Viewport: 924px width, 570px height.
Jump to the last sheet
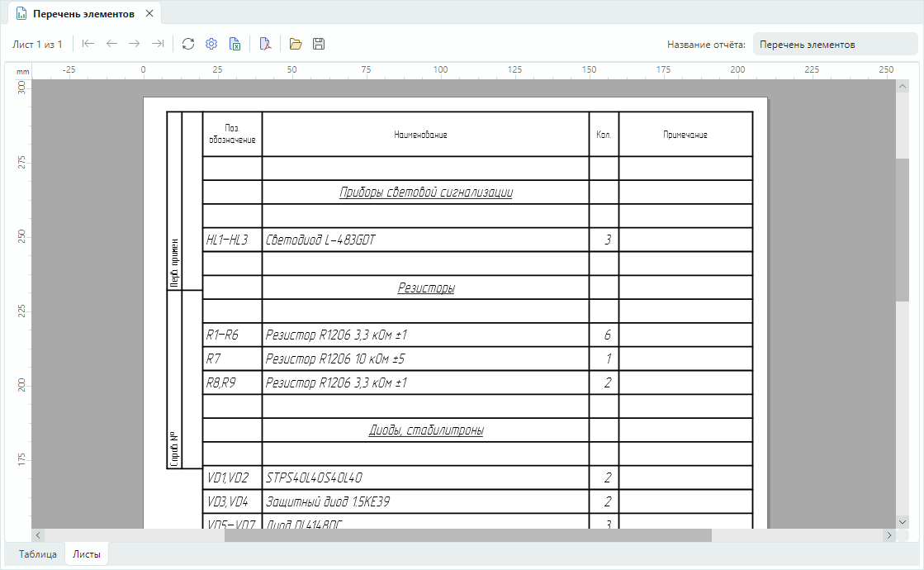(158, 44)
